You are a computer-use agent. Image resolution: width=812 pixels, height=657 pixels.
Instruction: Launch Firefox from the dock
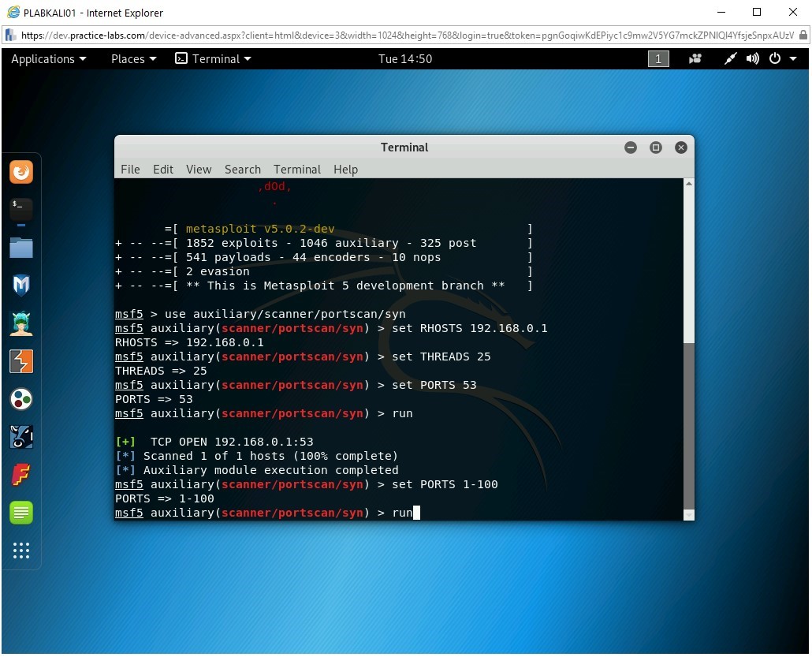[x=21, y=172]
